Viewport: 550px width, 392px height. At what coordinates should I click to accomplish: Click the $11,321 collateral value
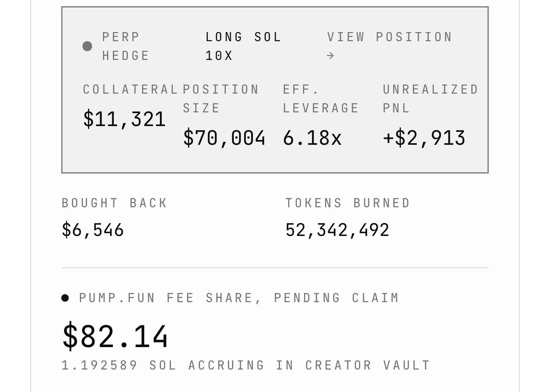pos(124,119)
